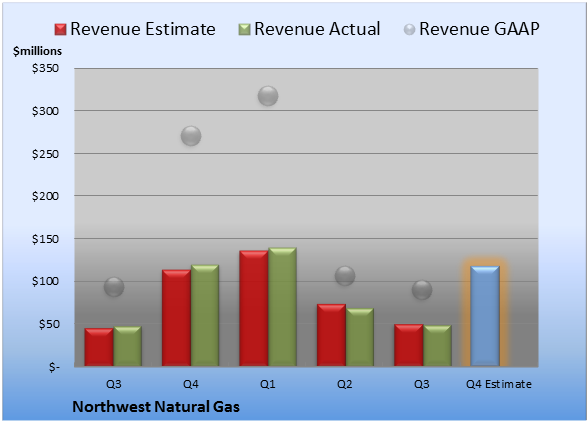This screenshot has height=422, width=588.
Task: Click the "$350" axis value
Action: pyautogui.click(x=45, y=68)
